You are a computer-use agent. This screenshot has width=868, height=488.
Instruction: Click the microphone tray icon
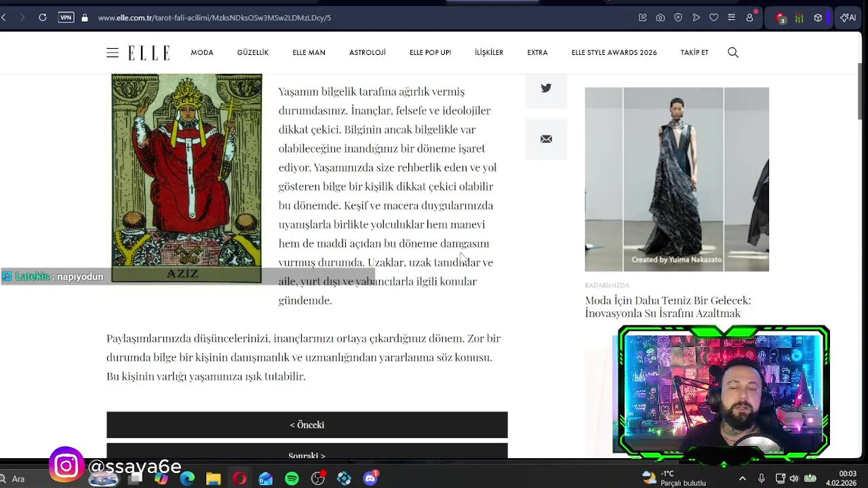762,479
